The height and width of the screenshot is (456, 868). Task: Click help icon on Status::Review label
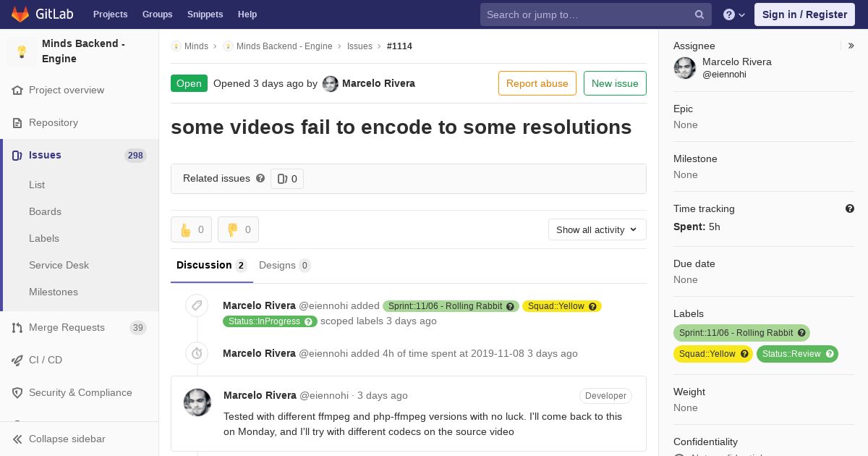pyautogui.click(x=830, y=354)
